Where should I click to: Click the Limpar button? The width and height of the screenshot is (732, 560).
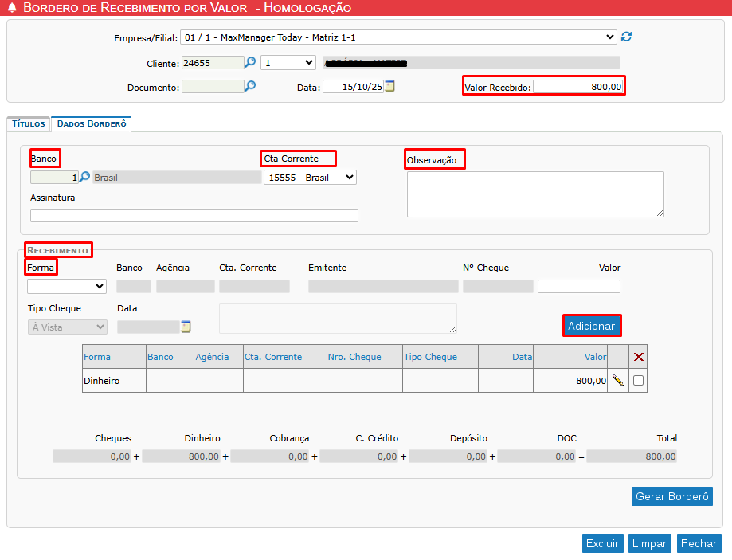pos(649,543)
